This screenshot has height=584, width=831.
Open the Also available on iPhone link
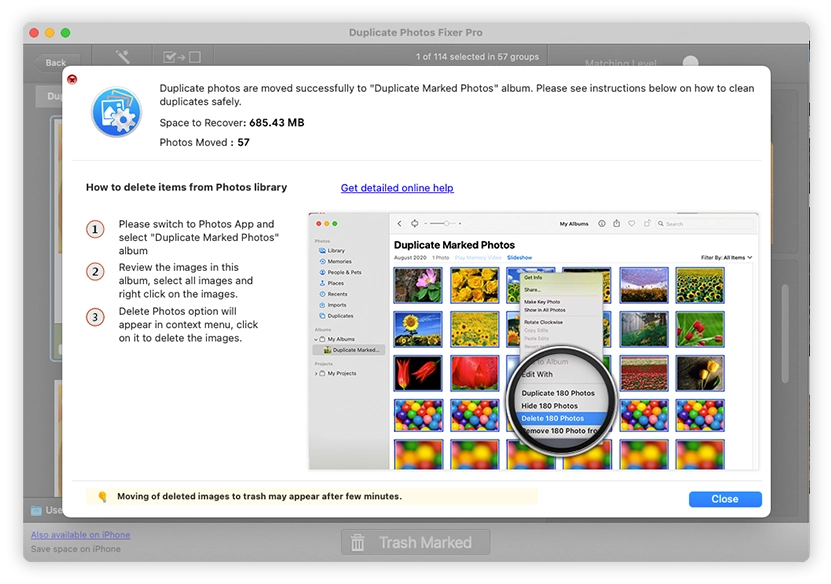coord(81,535)
